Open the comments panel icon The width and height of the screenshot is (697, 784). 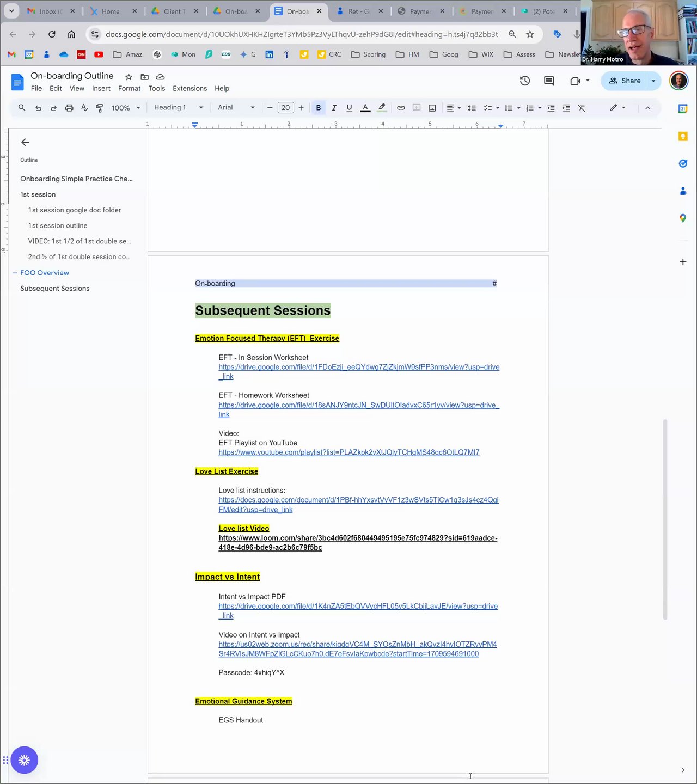tap(549, 81)
